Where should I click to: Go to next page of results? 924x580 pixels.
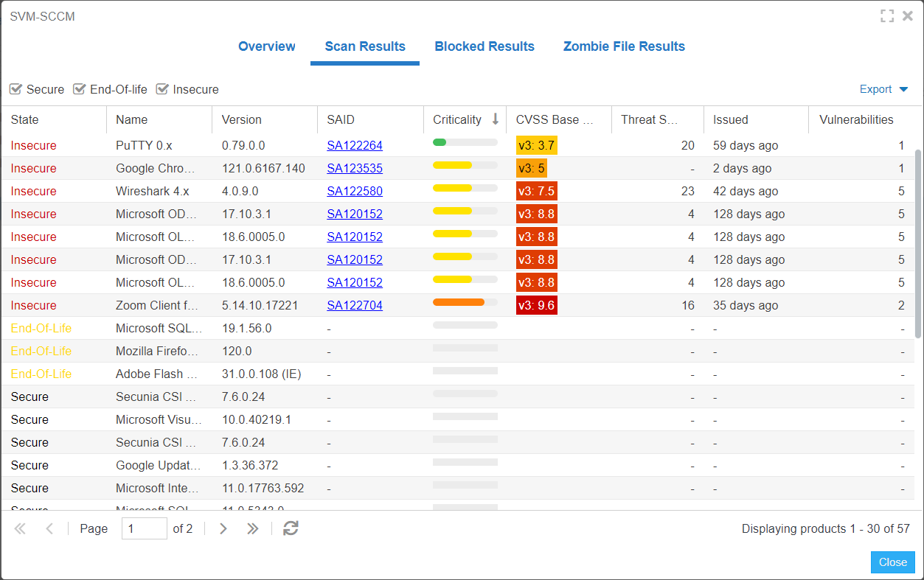[223, 528]
